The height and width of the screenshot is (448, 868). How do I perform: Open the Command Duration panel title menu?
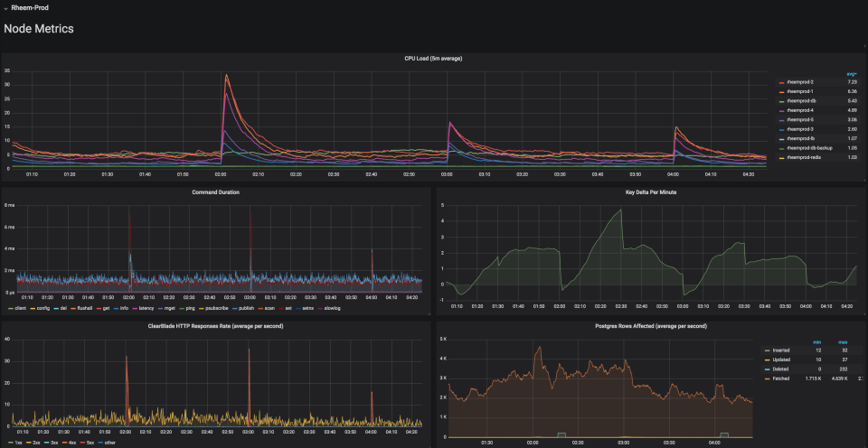click(x=216, y=192)
